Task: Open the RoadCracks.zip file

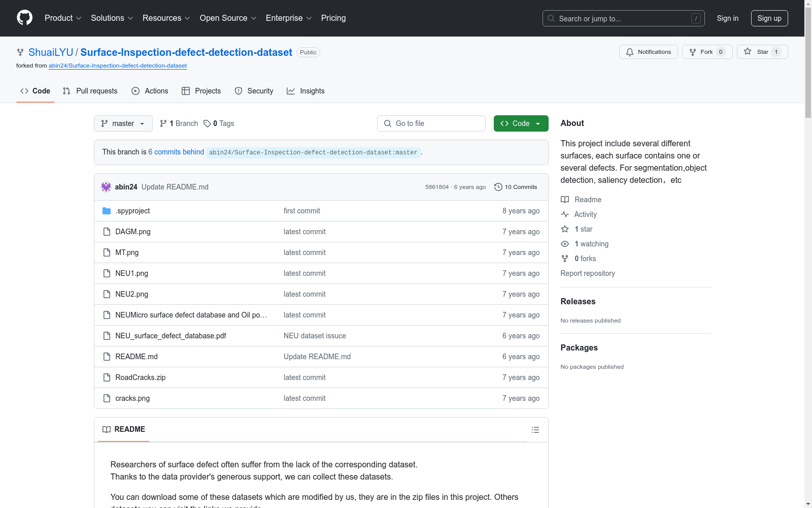Action: (x=141, y=377)
